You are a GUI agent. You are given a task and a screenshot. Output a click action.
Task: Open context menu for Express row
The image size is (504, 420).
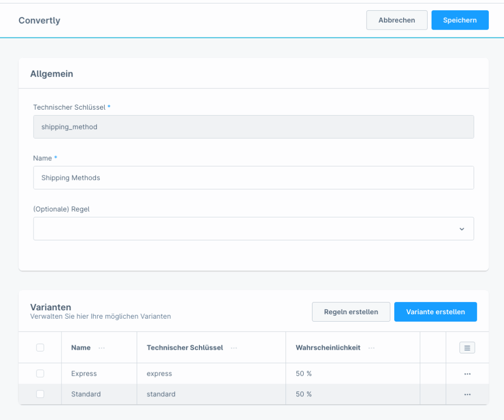pyautogui.click(x=468, y=374)
